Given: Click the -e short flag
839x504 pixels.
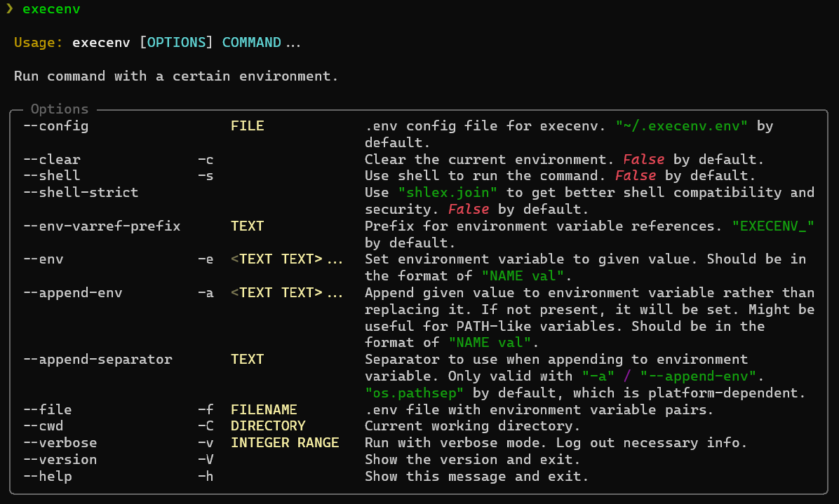Looking at the screenshot, I should [x=206, y=259].
